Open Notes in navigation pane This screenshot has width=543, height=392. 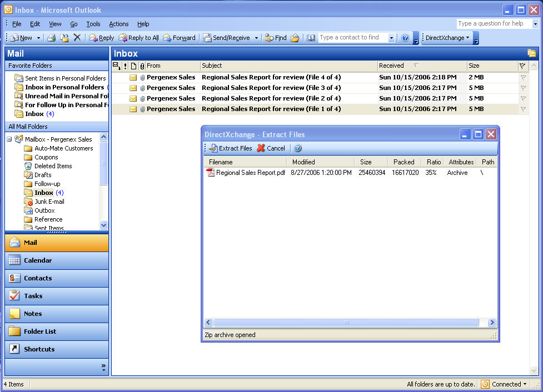(x=57, y=314)
